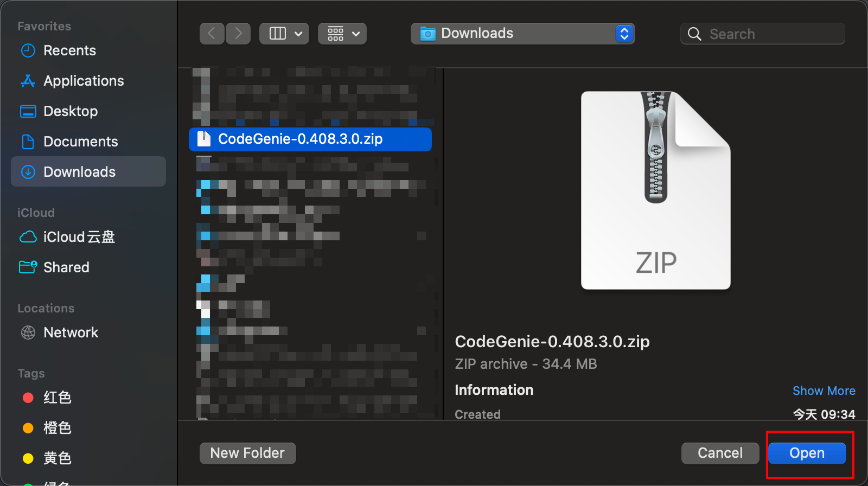
Task: Click the column view icon
Action: click(278, 34)
